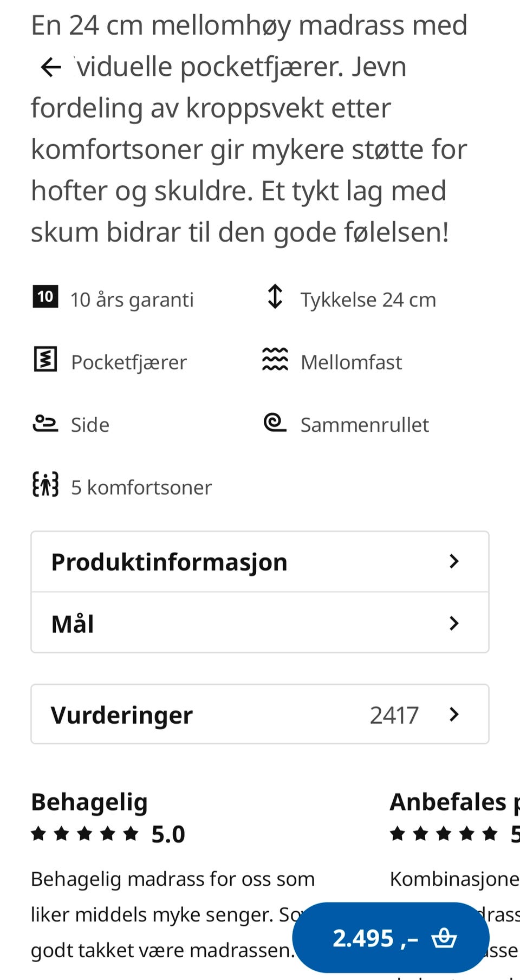Image resolution: width=520 pixels, height=980 pixels.
Task: Tap the shopping basket icon in price button
Action: 444,938
